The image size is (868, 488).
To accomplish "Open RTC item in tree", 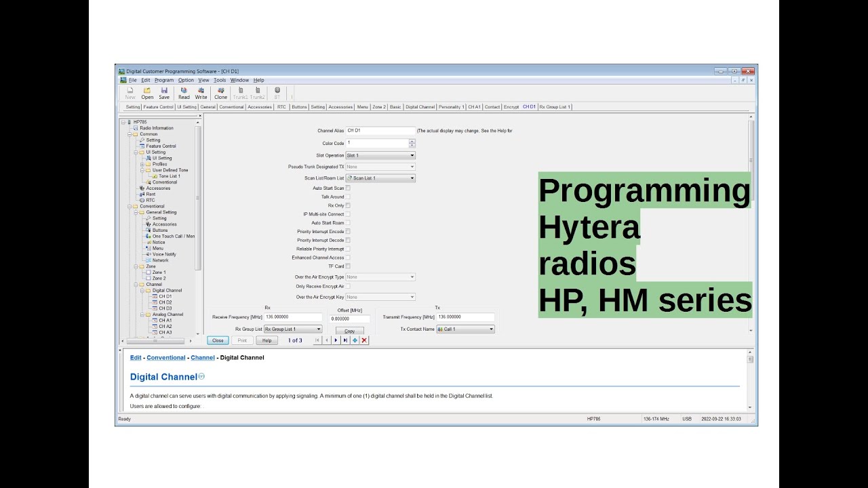I will pos(151,200).
